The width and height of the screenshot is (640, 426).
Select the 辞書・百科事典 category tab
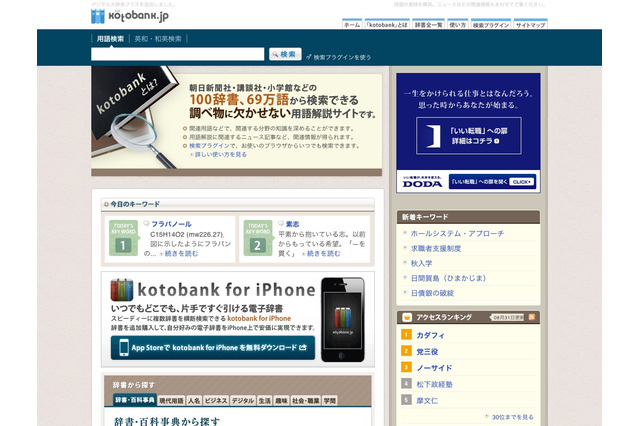coord(134,400)
